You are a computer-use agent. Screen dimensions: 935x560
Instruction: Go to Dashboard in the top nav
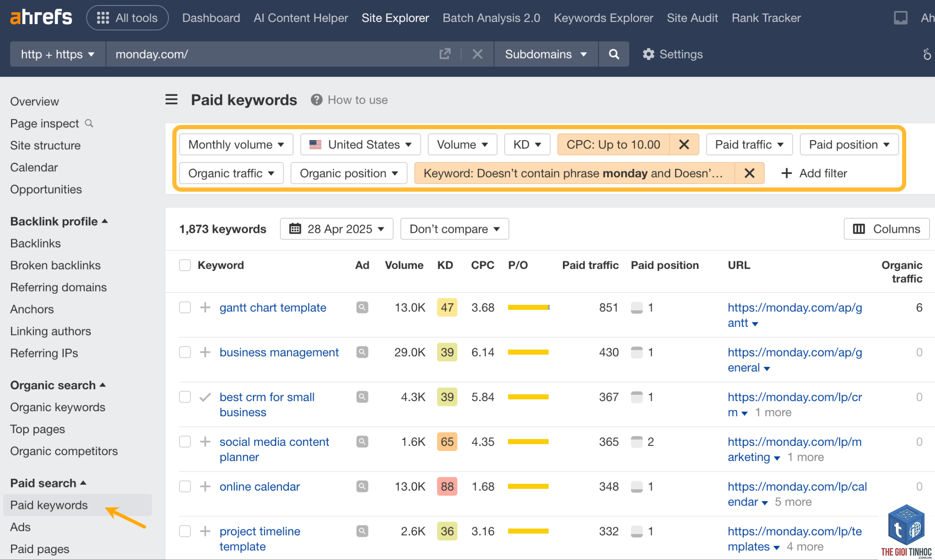click(x=211, y=18)
